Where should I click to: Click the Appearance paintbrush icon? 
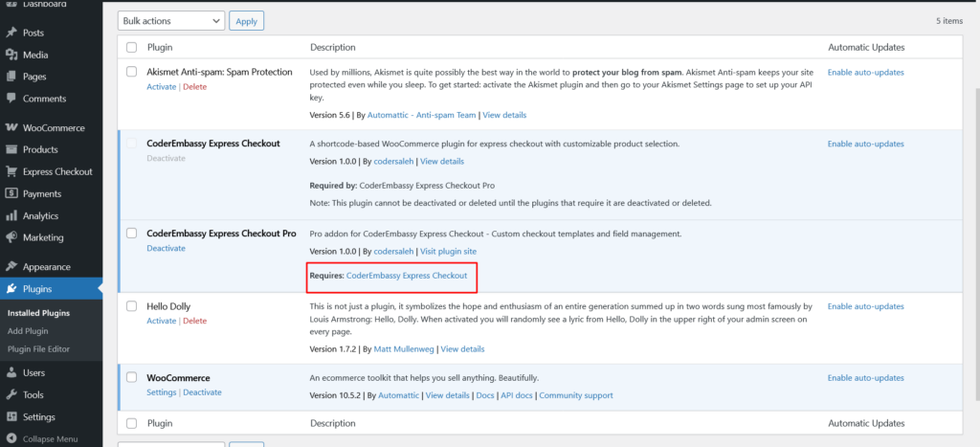pos(11,267)
